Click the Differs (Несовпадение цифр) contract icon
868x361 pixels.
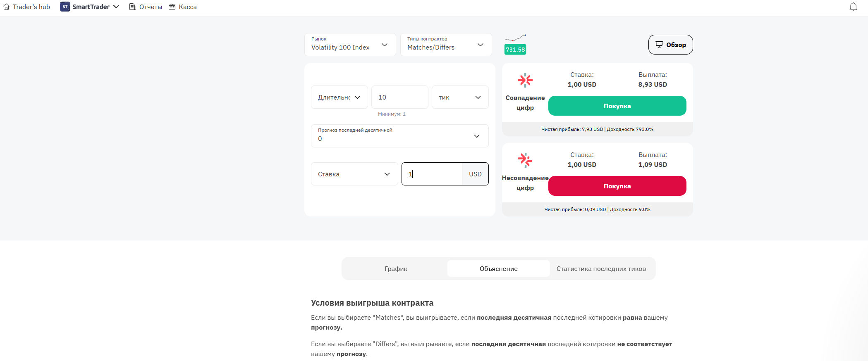(525, 160)
